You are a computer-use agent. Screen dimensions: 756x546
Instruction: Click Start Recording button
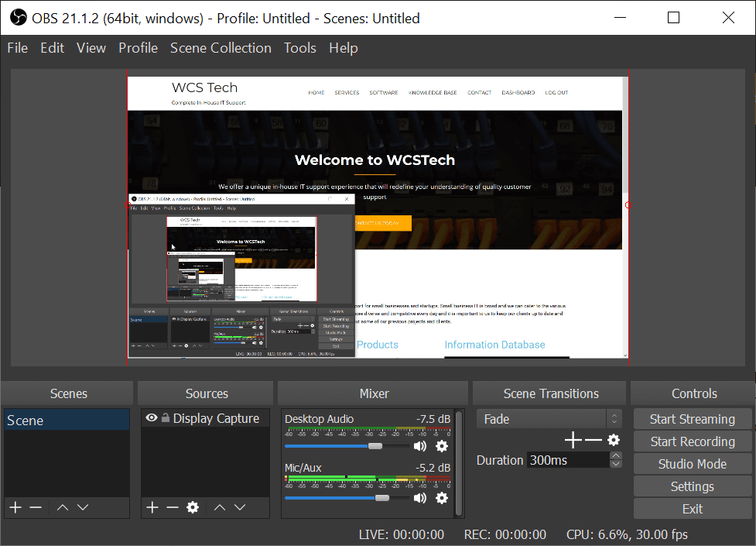(693, 441)
